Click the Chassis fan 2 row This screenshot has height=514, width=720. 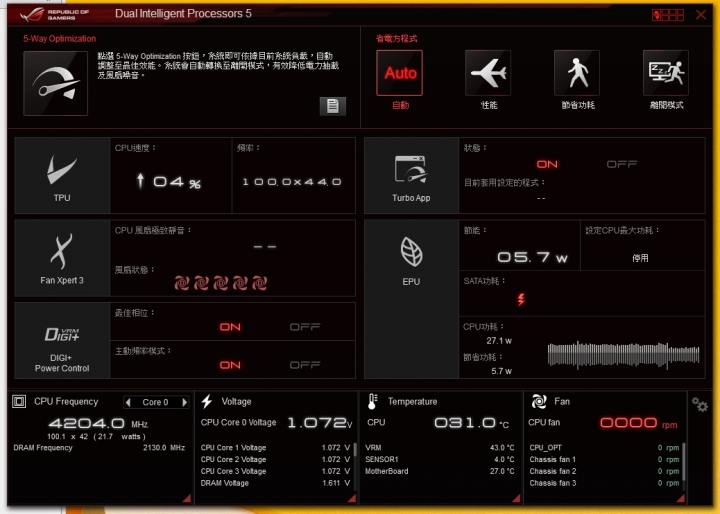(604, 471)
